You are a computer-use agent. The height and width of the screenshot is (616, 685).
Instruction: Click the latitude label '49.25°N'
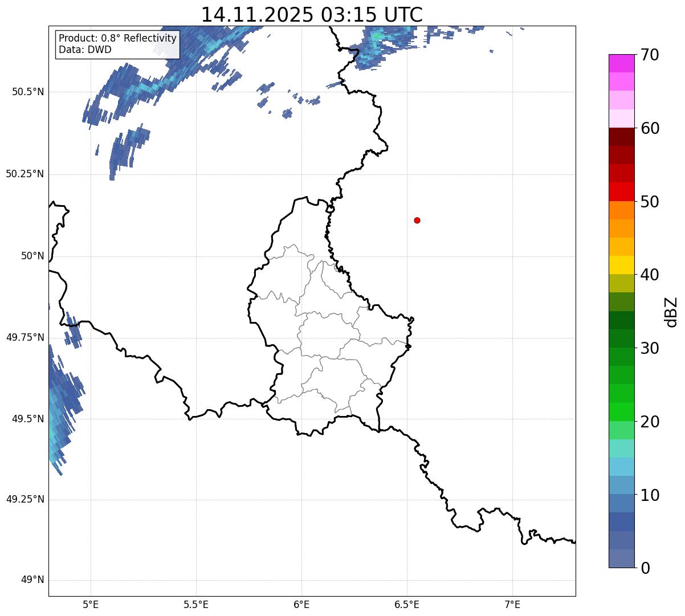click(x=25, y=499)
